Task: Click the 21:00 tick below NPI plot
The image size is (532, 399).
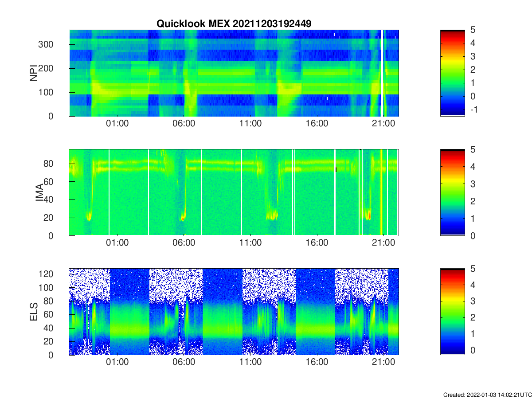Action: point(383,124)
